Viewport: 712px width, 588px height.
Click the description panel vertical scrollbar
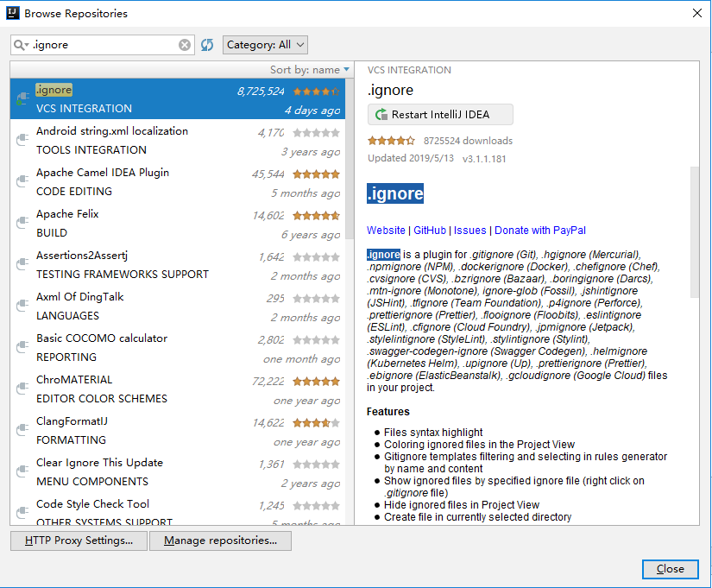[x=694, y=231]
